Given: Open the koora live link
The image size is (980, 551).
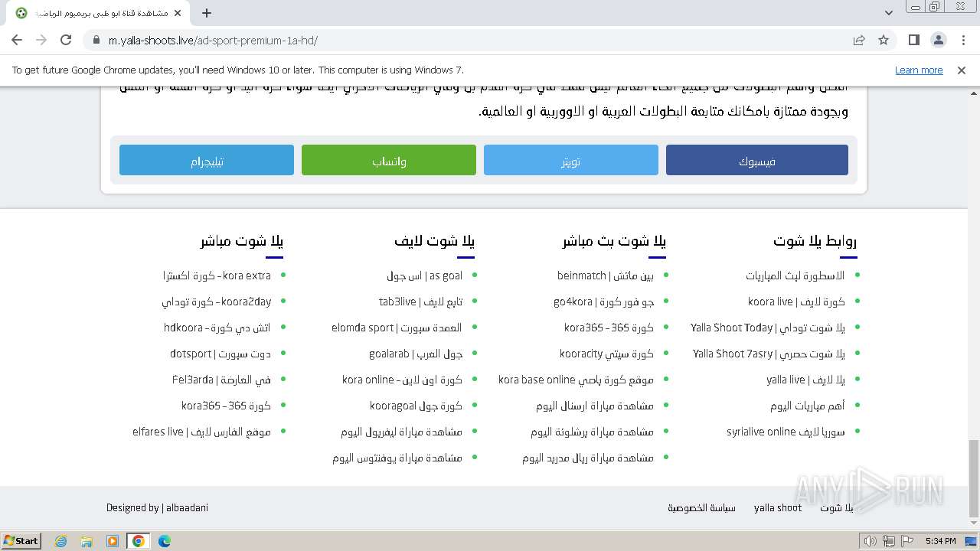Looking at the screenshot, I should (796, 302).
